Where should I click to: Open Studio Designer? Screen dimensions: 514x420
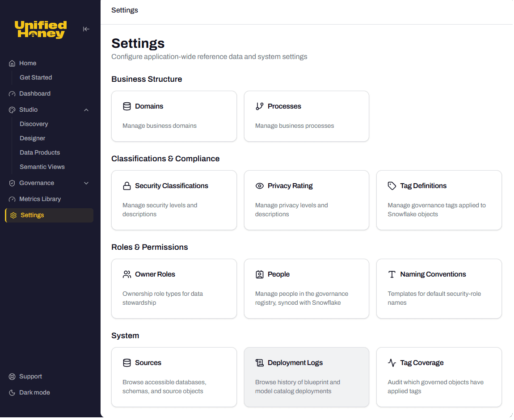click(x=33, y=139)
